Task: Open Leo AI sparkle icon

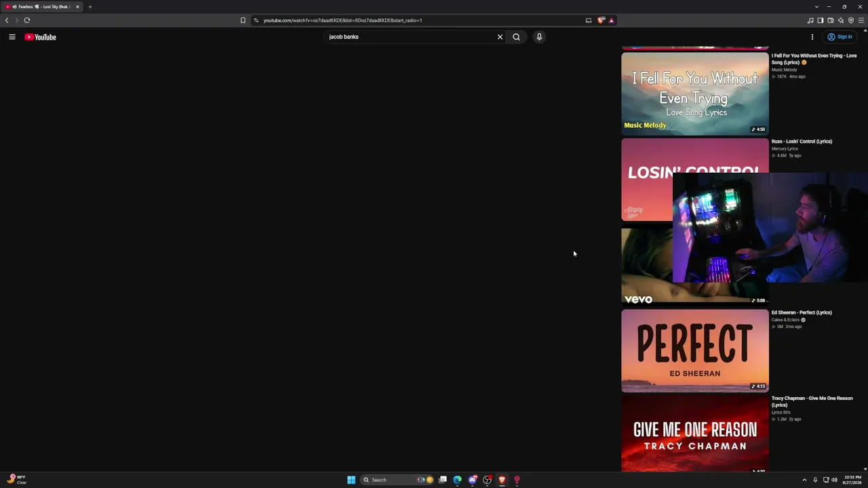Action: click(x=841, y=20)
